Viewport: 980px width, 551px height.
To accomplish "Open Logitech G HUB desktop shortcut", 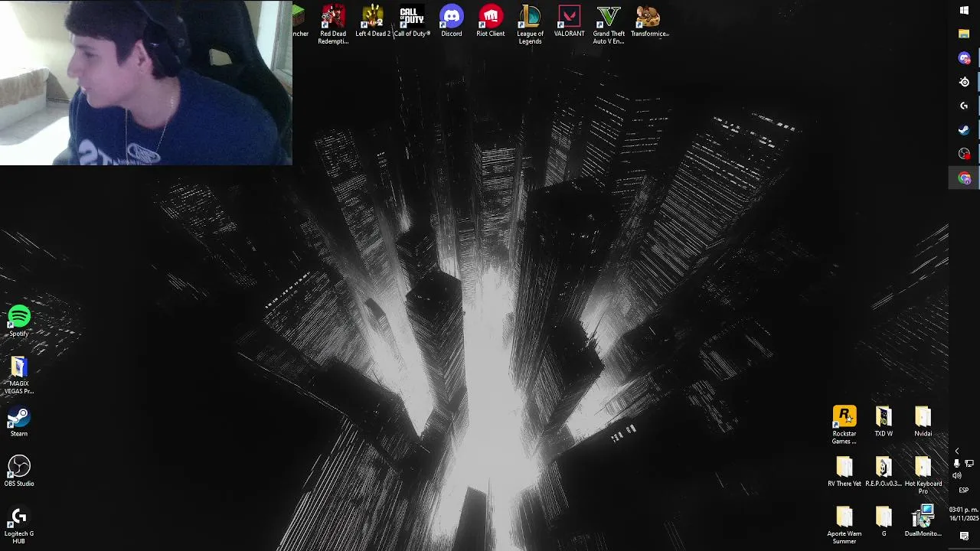I will [19, 525].
